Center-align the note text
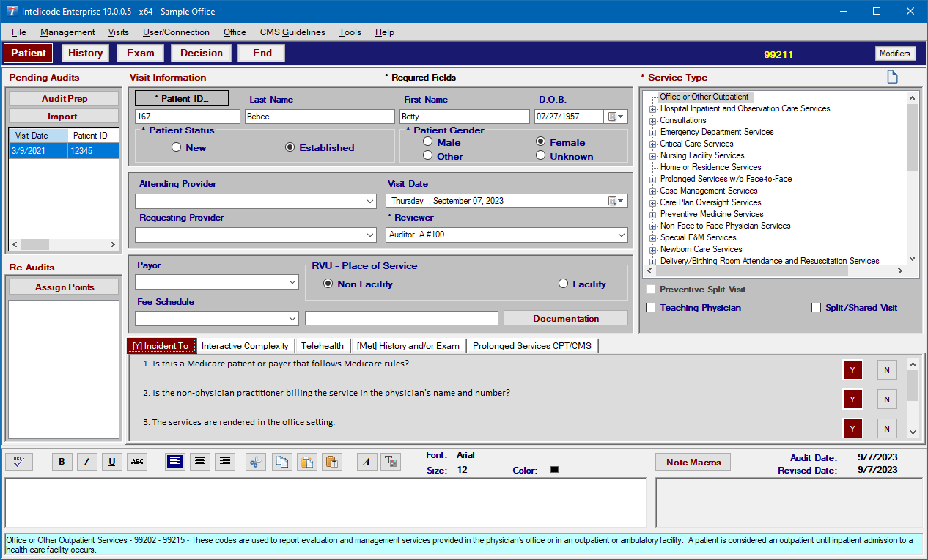The height and width of the screenshot is (560, 928). [200, 462]
